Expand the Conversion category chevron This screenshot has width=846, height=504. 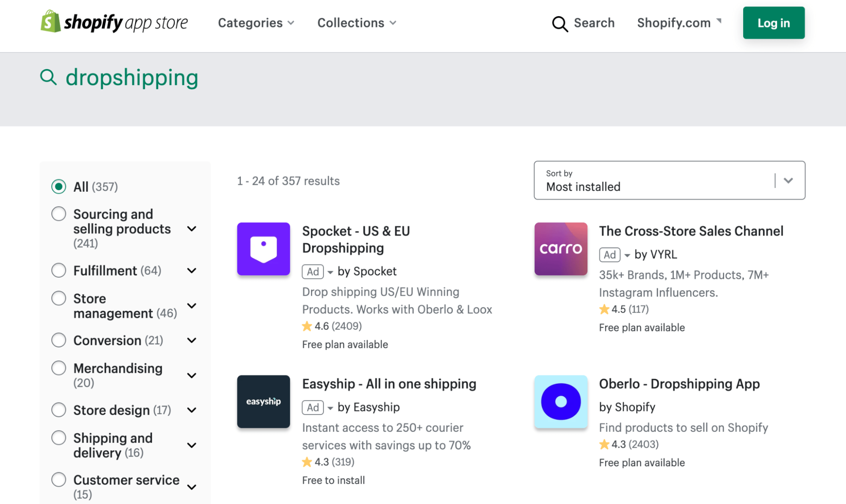(192, 341)
